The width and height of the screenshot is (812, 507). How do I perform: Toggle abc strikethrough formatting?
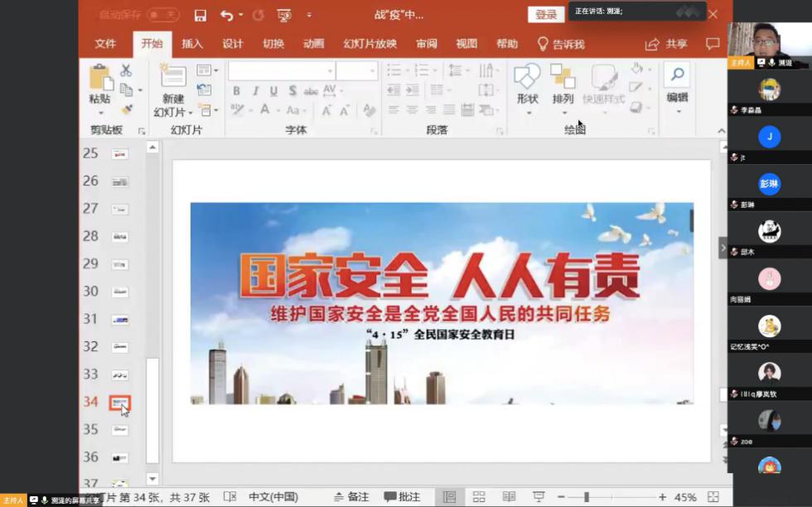click(x=311, y=92)
